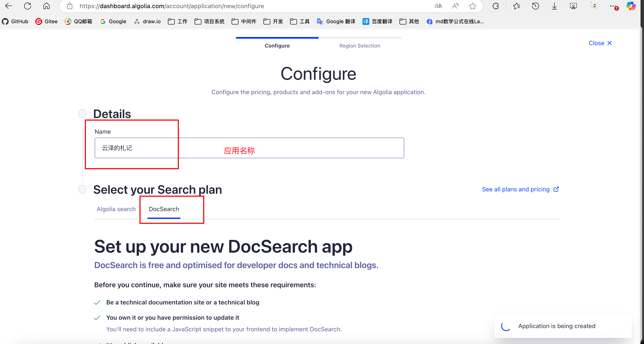Open Google bookmark
644x344 pixels.
click(113, 21)
